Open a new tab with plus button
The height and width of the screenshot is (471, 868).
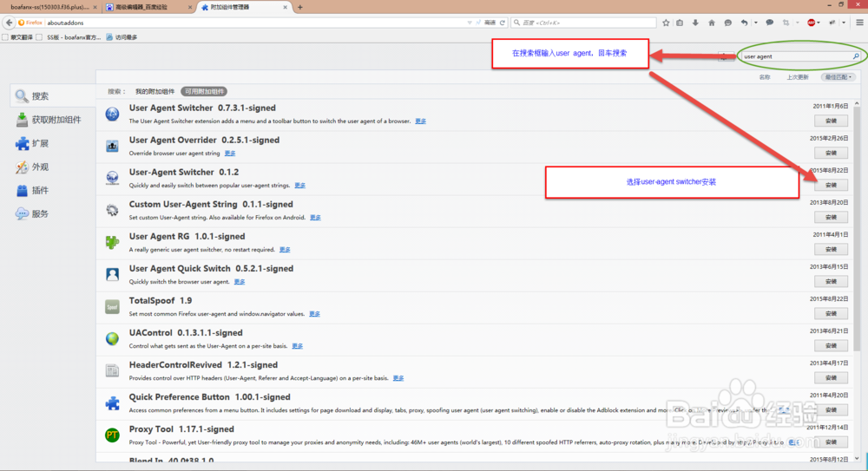[x=300, y=7]
